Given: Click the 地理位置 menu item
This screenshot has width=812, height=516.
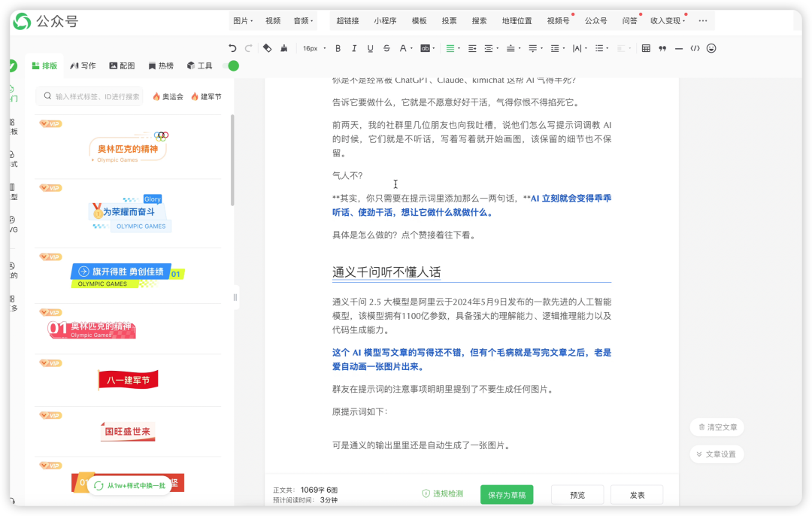Looking at the screenshot, I should [517, 21].
